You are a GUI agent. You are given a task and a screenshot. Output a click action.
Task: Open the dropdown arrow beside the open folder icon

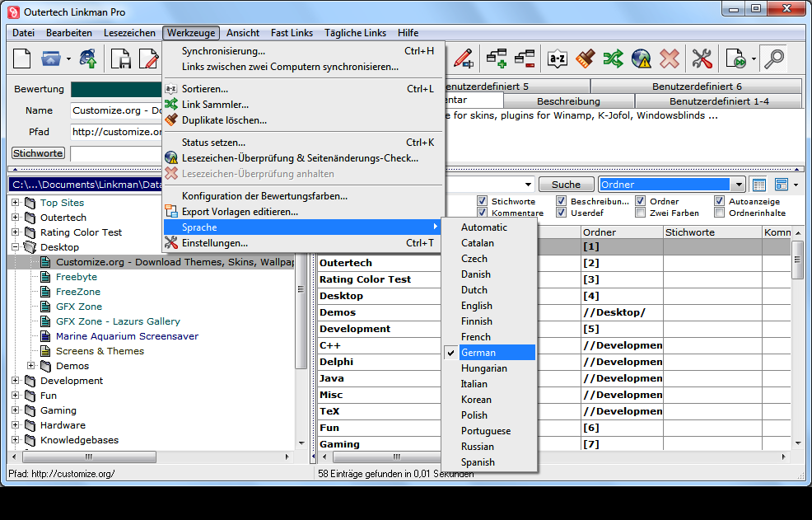68,59
